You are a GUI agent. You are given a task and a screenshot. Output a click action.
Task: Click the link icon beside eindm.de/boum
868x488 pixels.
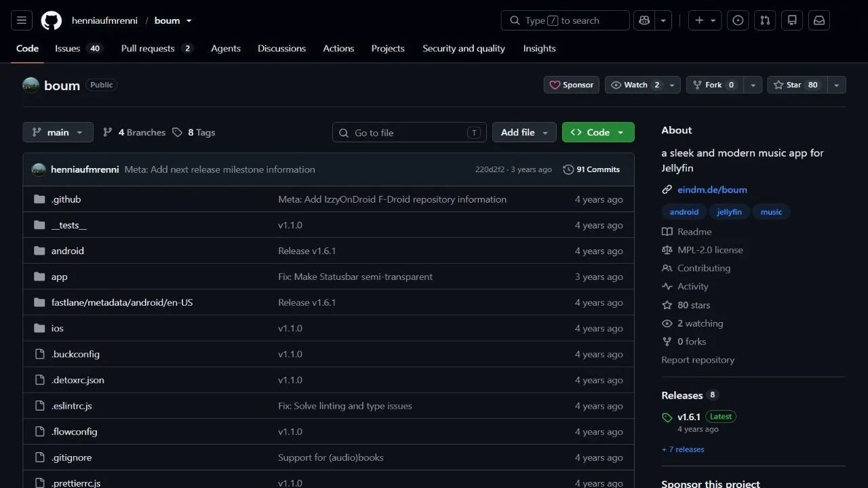(x=667, y=190)
